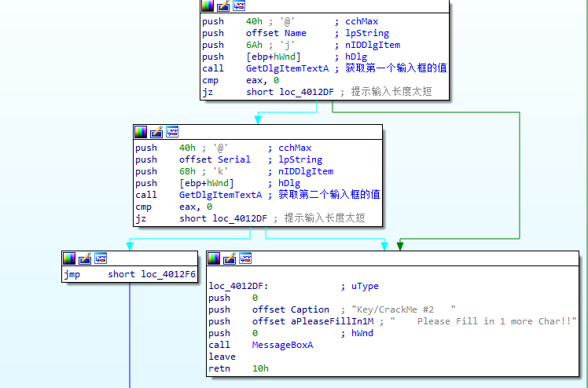Click pencil edit icon on Serial input node
Viewport: 588px width, 388px height.
pos(156,132)
